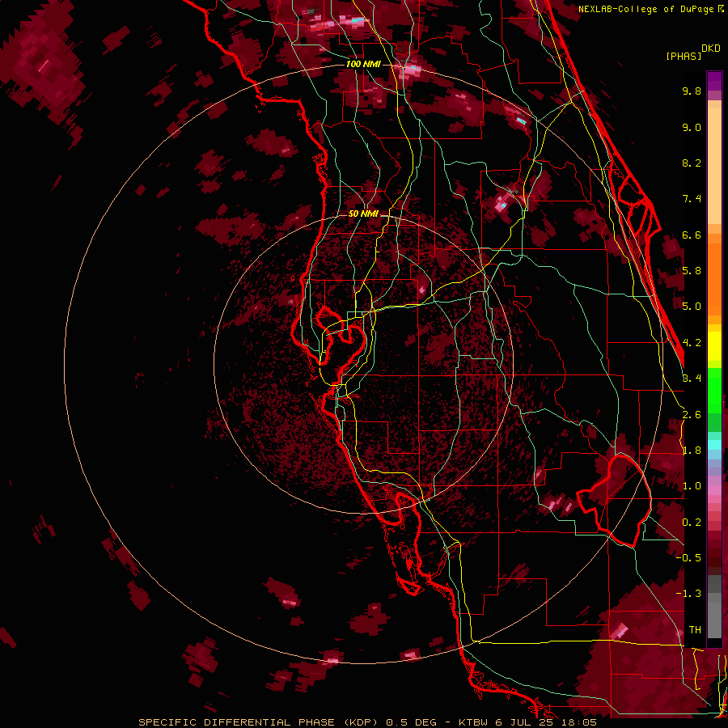Pick the yellow segment of color bar
Screen dimensions: 728x728
(x=714, y=346)
